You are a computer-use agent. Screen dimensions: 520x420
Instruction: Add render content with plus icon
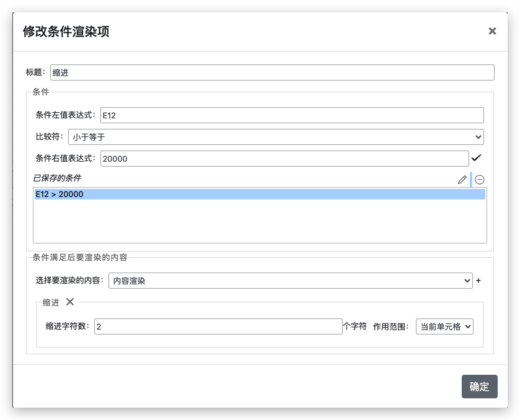point(478,281)
